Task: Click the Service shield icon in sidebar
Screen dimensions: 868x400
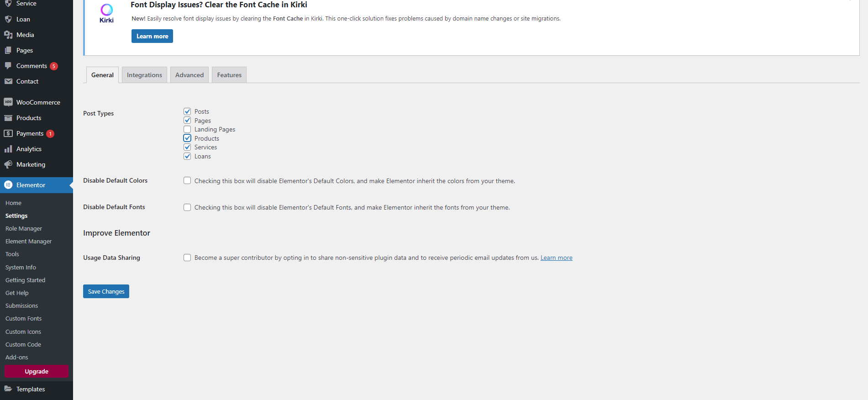Action: pyautogui.click(x=8, y=3)
